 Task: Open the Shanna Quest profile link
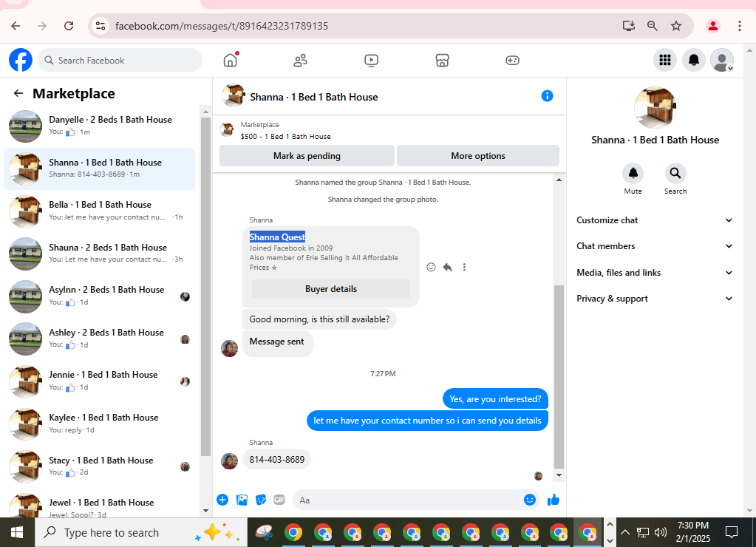tap(277, 237)
